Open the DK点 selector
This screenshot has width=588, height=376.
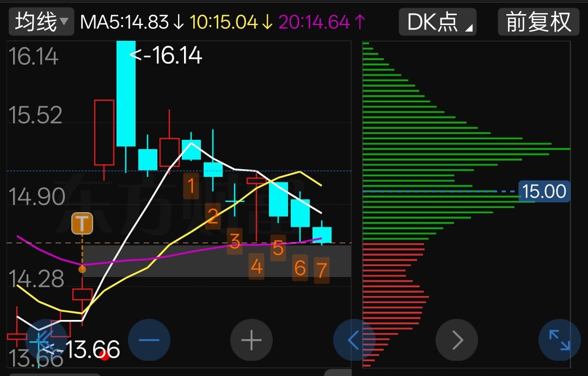pos(438,22)
